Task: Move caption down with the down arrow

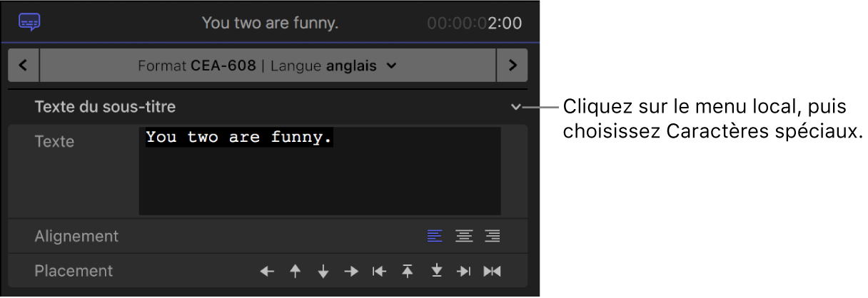Action: [323, 271]
